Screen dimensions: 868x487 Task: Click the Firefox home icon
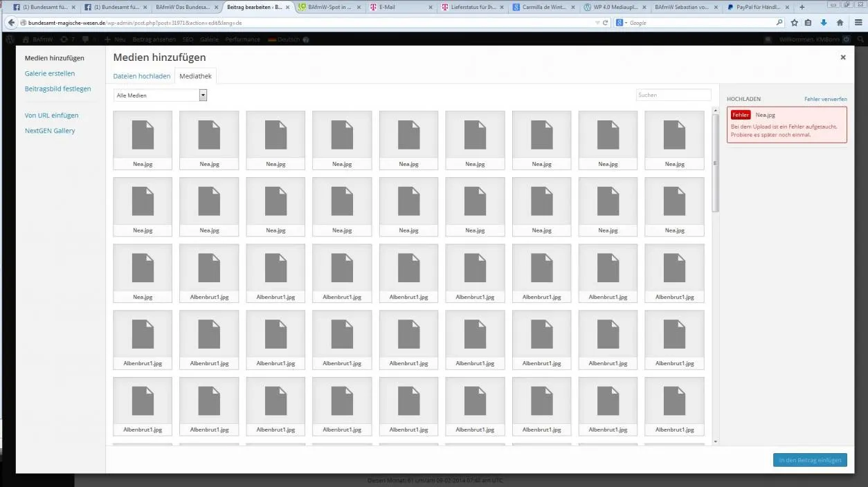click(x=840, y=22)
